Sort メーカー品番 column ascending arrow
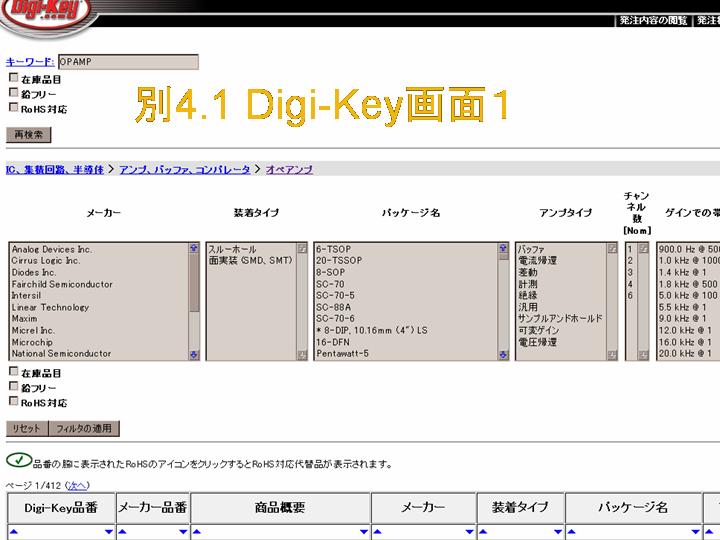This screenshot has width=720, height=540. coord(122,532)
